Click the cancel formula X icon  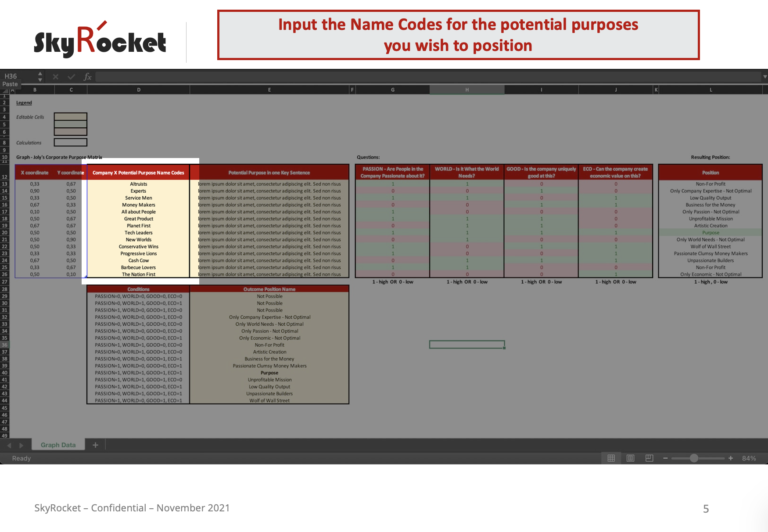click(x=56, y=77)
